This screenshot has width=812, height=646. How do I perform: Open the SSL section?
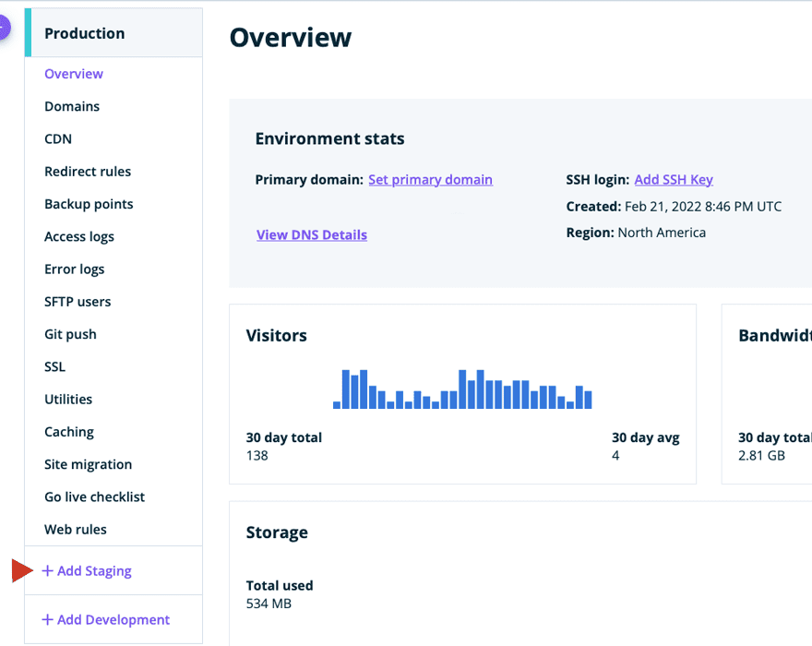pyautogui.click(x=54, y=366)
